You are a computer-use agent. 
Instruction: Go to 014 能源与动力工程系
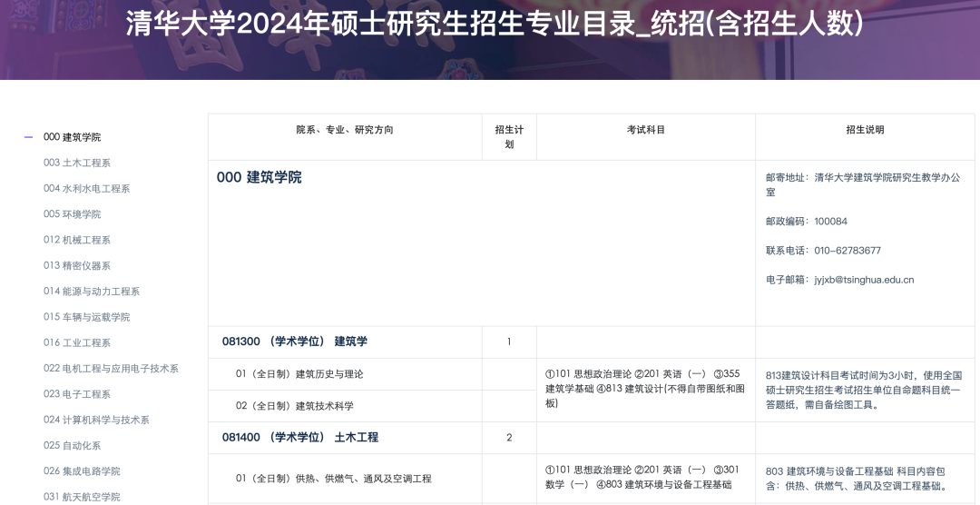click(92, 291)
